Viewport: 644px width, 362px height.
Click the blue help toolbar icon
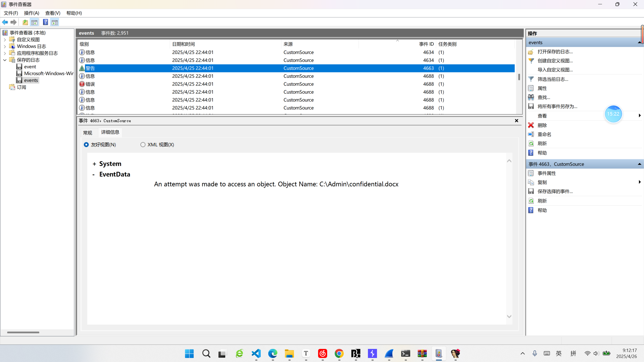pos(45,22)
